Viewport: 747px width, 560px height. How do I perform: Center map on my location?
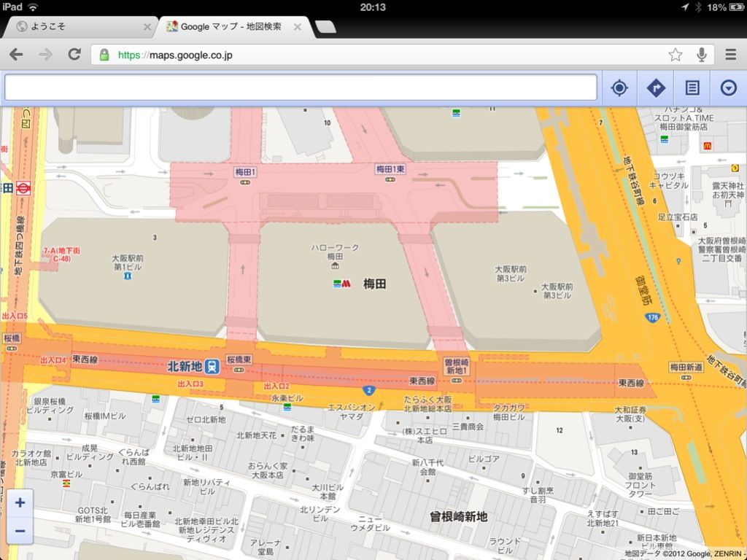619,88
